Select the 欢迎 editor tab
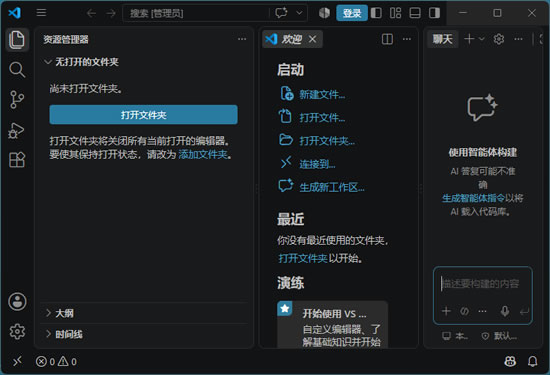The width and height of the screenshot is (550, 375). [292, 39]
